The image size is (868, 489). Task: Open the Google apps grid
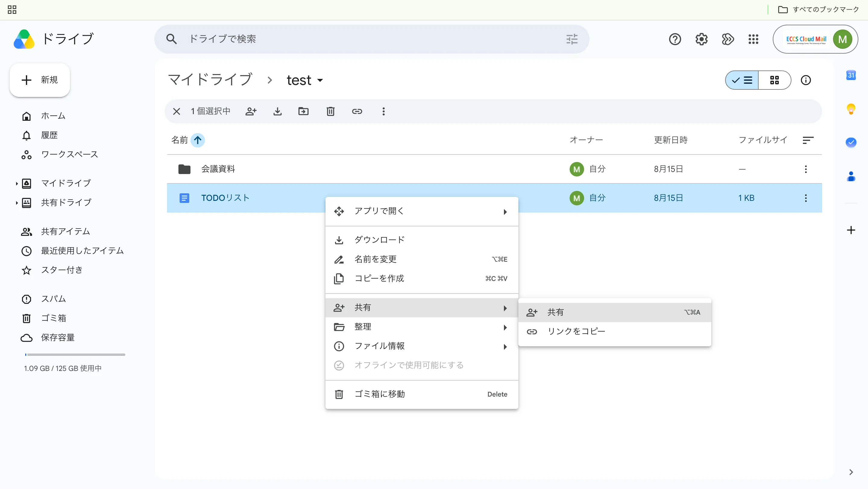pyautogui.click(x=753, y=39)
